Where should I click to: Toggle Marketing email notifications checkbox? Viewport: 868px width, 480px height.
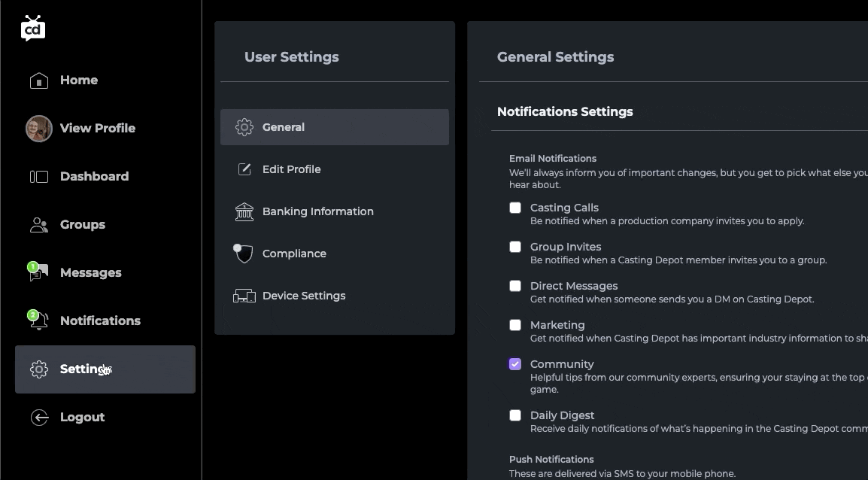(515, 325)
